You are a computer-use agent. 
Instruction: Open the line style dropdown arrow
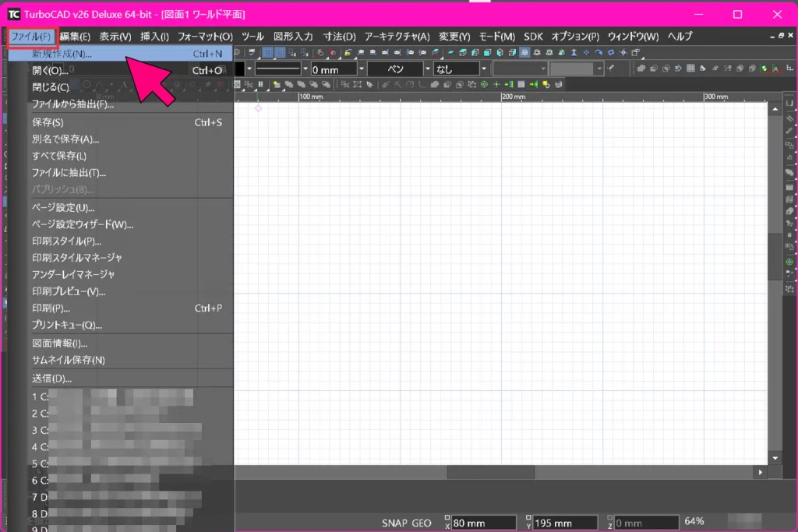[305, 69]
